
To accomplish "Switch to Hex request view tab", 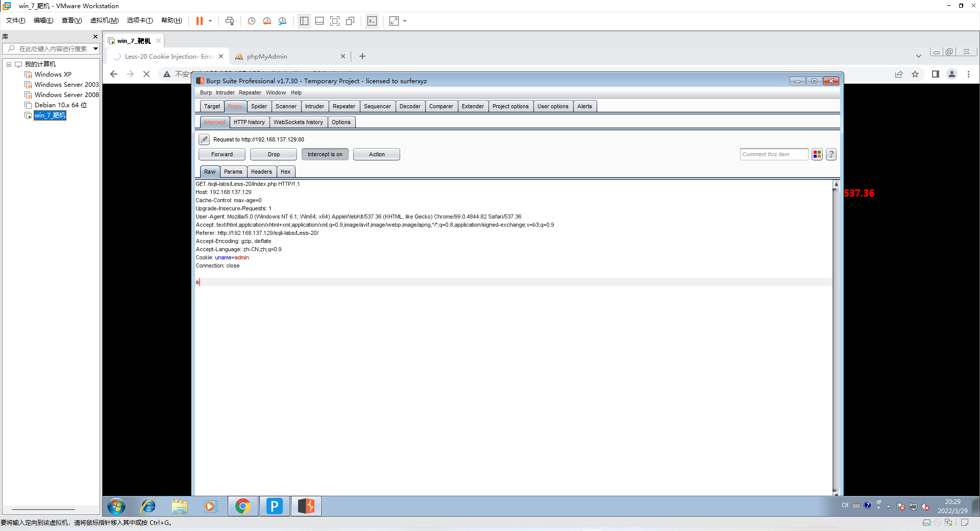I will (285, 172).
